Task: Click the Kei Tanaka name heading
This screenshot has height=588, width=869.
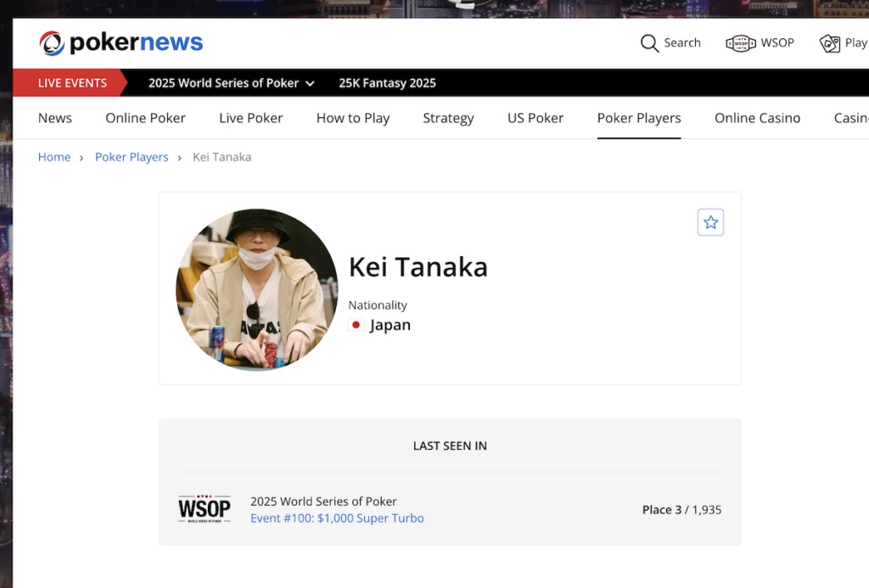Action: coord(418,267)
